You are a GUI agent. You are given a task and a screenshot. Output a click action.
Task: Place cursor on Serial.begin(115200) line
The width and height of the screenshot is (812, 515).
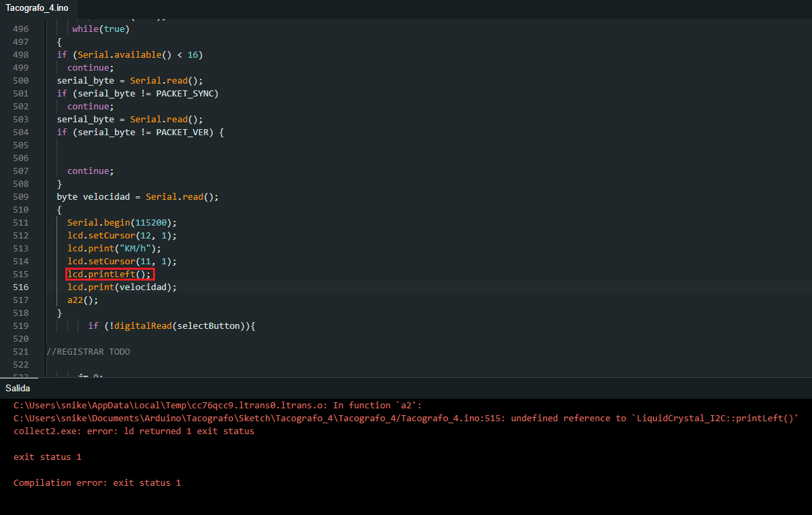pos(122,223)
